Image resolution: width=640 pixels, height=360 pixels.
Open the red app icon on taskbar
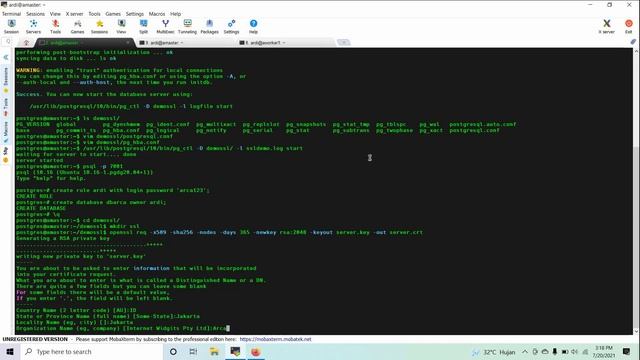(256, 352)
